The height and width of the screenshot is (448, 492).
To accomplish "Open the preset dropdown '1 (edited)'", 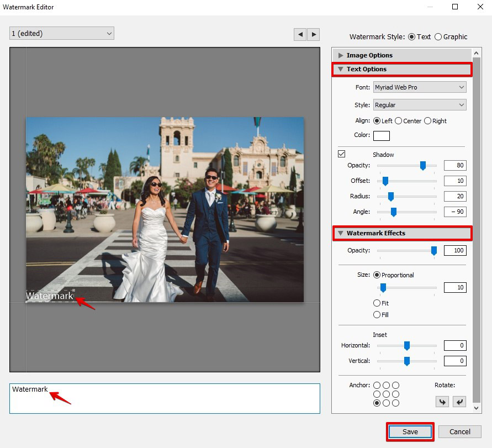I will click(62, 34).
